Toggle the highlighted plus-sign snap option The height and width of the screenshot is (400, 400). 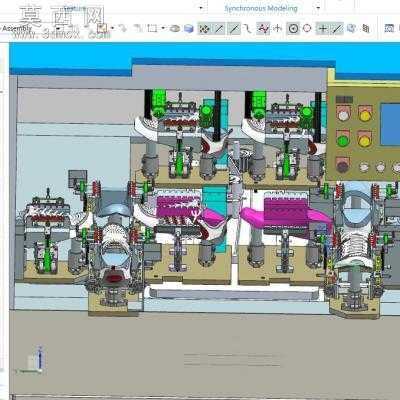[x=322, y=29]
